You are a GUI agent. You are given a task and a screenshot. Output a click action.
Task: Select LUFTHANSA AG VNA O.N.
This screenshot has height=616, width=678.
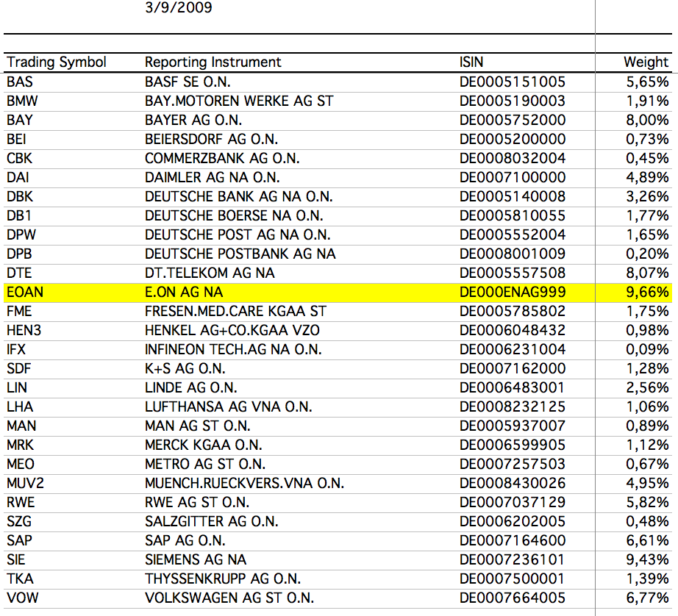tap(228, 407)
